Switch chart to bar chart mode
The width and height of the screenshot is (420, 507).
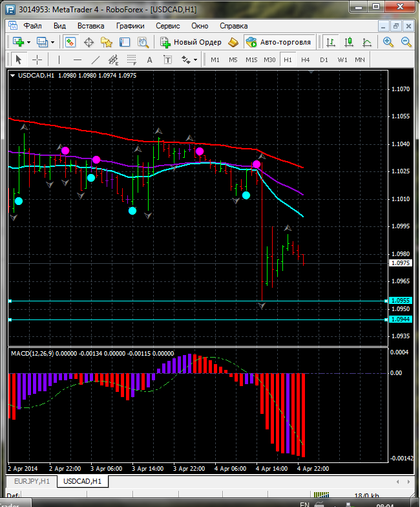point(331,42)
